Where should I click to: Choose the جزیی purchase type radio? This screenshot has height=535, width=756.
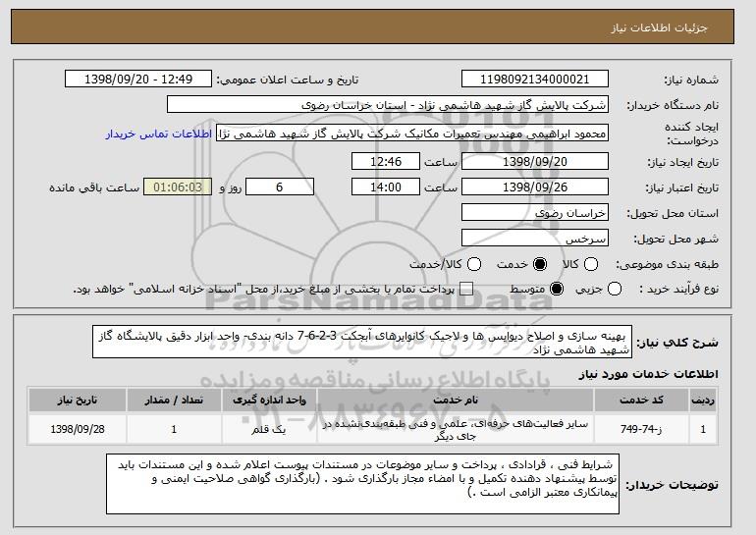coord(615,290)
